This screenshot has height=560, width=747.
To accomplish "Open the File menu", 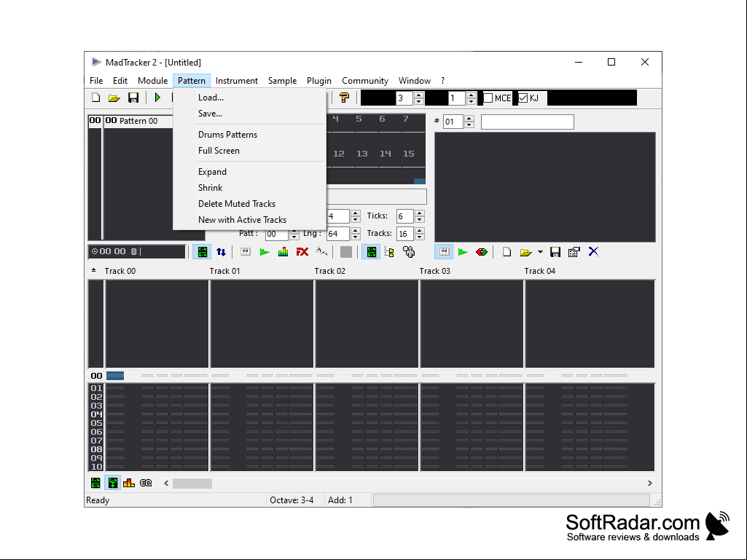I will [x=96, y=81].
